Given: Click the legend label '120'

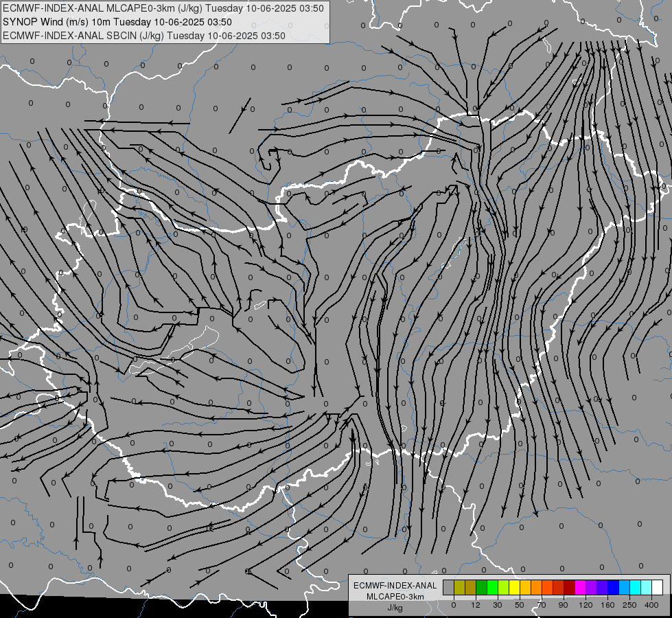Looking at the screenshot, I should point(586,605).
